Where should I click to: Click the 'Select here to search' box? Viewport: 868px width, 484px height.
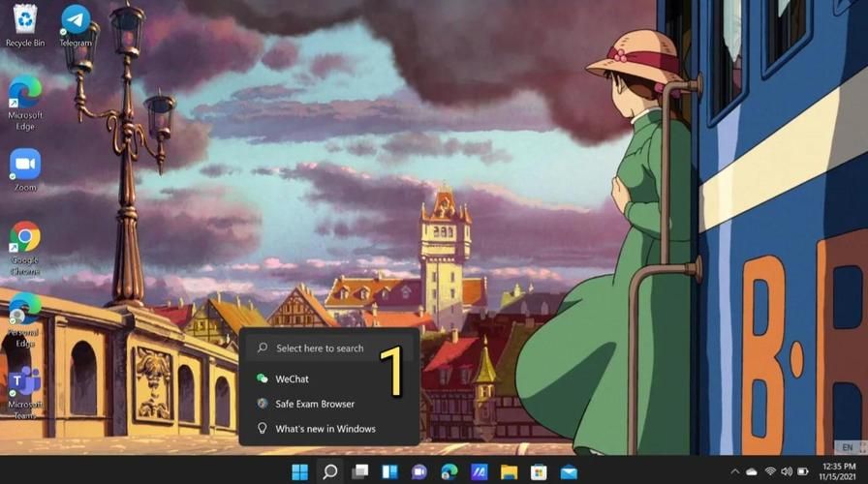[x=328, y=348]
